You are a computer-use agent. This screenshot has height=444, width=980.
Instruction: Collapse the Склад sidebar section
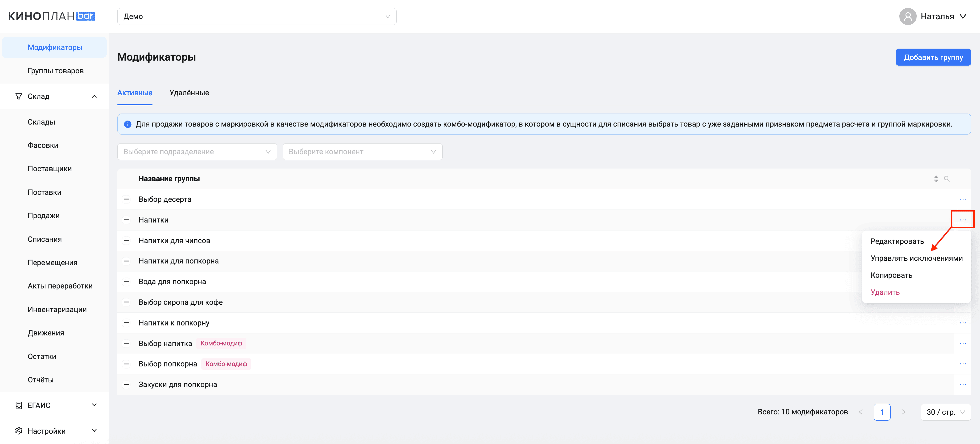(x=94, y=97)
